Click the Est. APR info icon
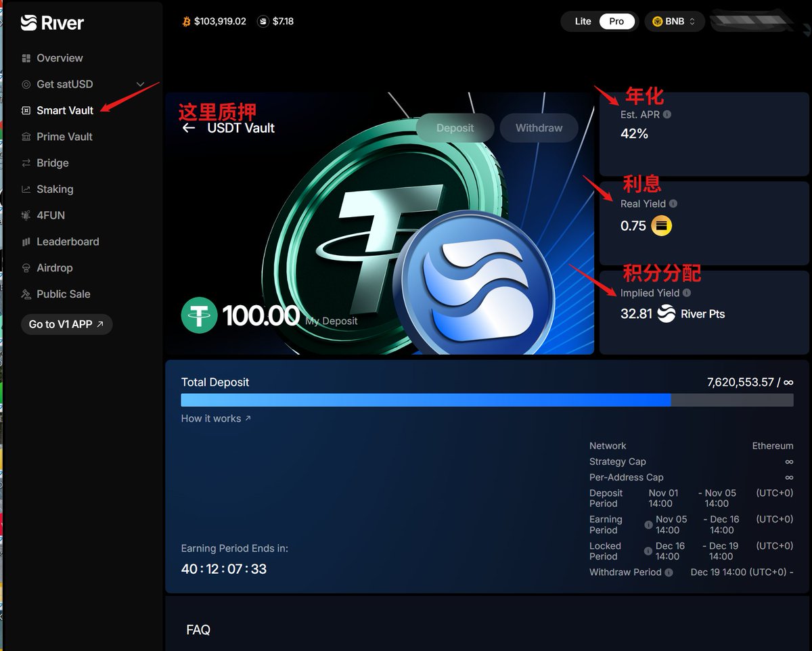Image resolution: width=812 pixels, height=651 pixels. [x=667, y=114]
